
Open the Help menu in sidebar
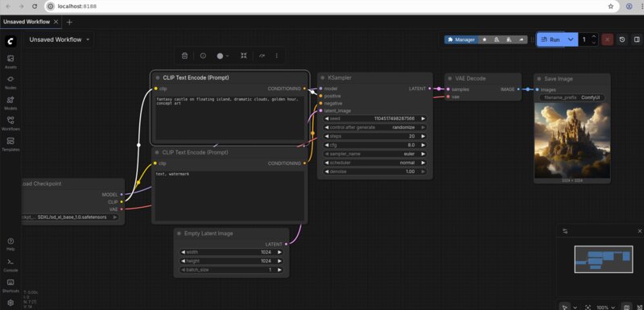[x=10, y=244]
